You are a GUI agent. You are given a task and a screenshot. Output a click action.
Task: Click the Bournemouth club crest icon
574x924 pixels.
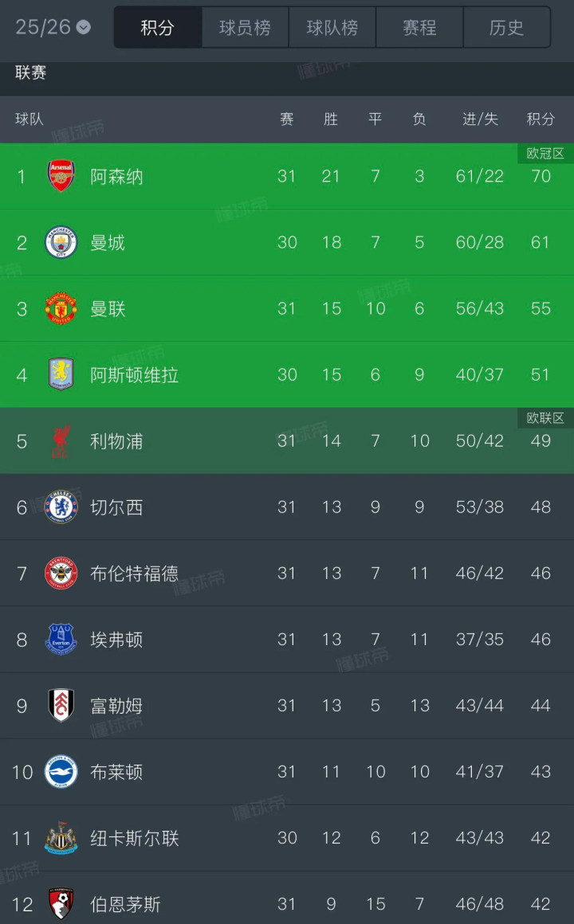[61, 903]
